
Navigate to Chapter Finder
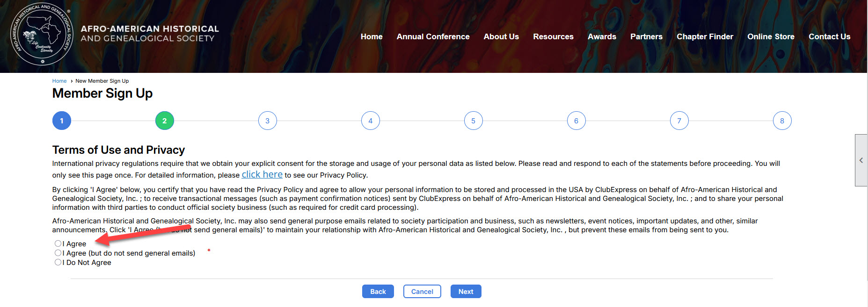coord(705,36)
